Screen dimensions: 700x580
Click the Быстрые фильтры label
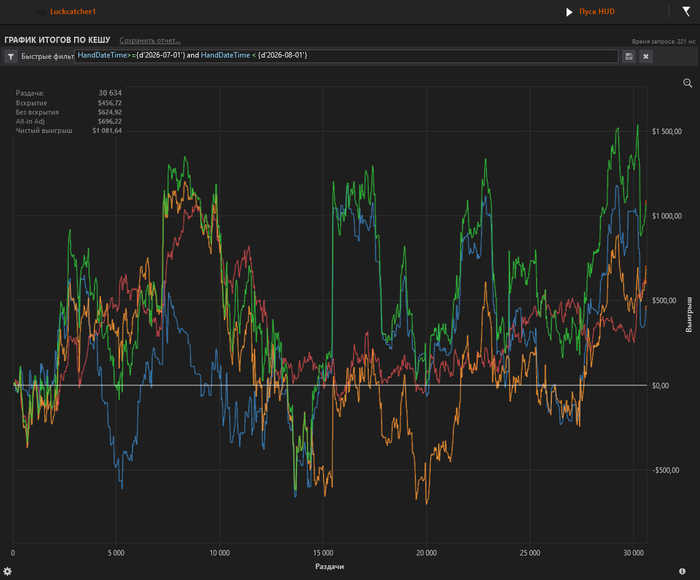pos(47,57)
